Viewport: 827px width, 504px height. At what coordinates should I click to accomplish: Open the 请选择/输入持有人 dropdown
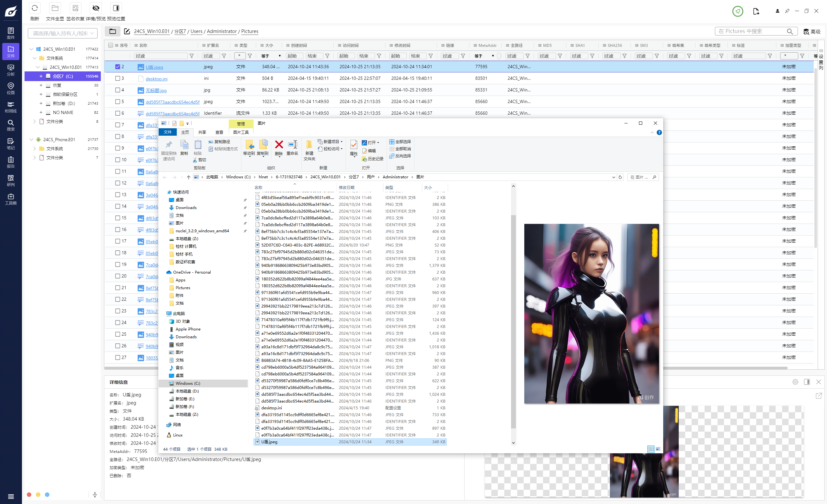tap(63, 33)
